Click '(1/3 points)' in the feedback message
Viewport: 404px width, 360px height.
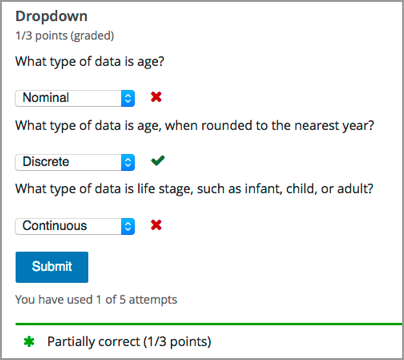(x=177, y=342)
